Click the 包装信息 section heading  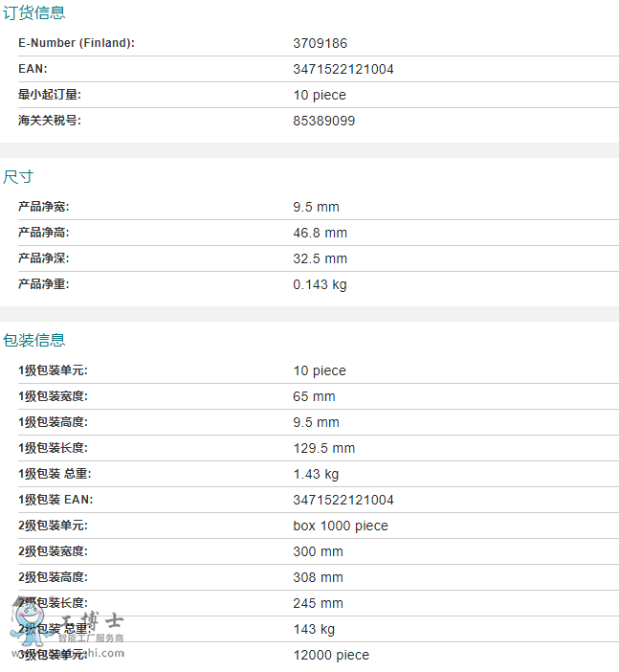[33, 340]
